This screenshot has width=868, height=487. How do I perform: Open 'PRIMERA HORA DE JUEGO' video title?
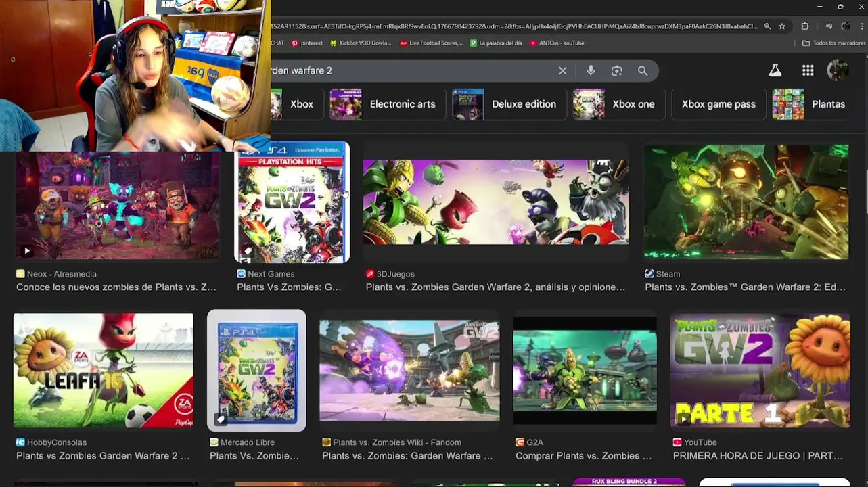(x=758, y=456)
